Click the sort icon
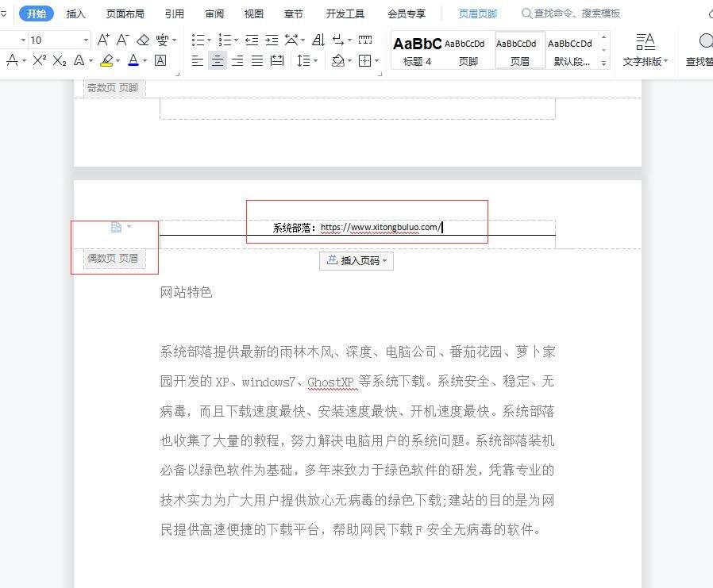Viewport: 713px width, 588px height. pyautogui.click(x=318, y=40)
